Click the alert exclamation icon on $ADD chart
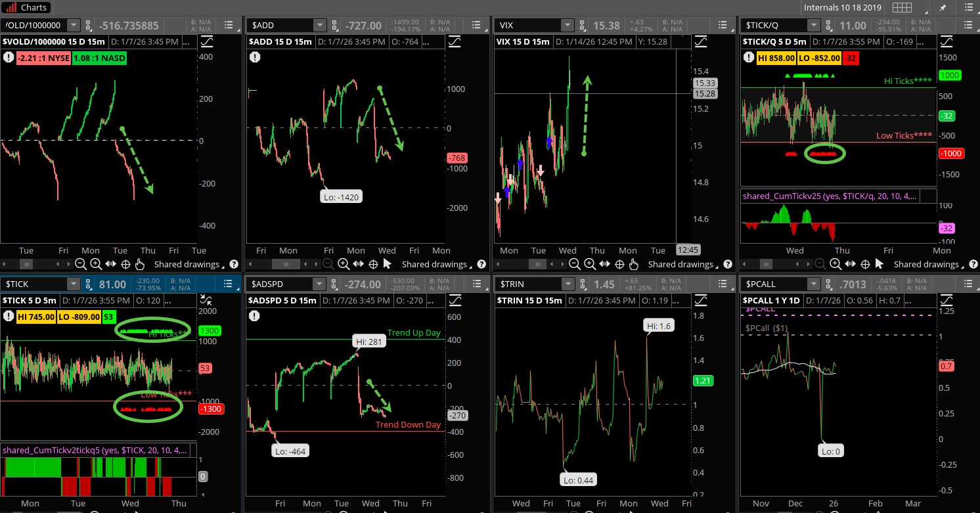 coord(255,57)
